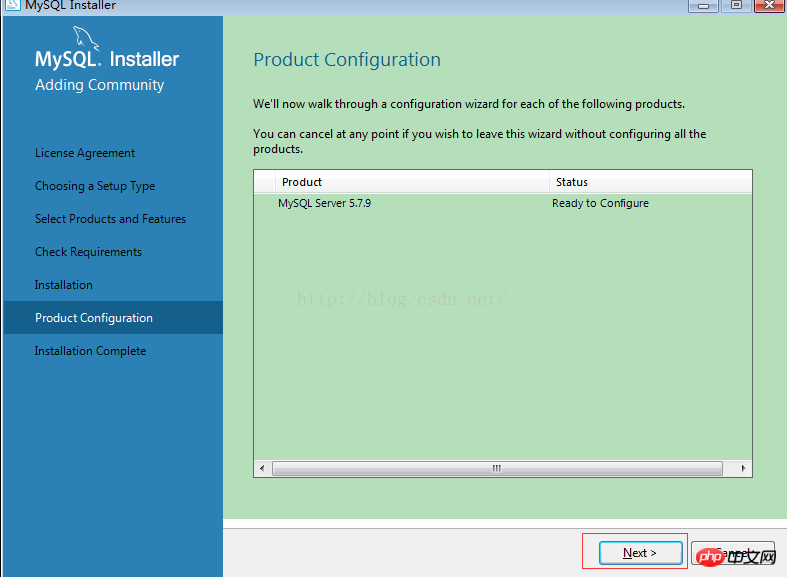787x577 pixels.
Task: Click the scrollbar's left arrow
Action: 262,469
